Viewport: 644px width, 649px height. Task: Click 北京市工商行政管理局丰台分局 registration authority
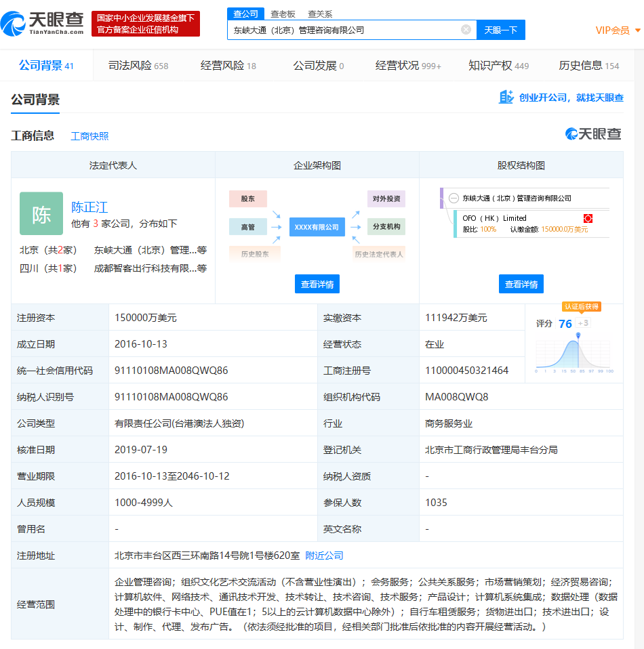[x=491, y=450]
